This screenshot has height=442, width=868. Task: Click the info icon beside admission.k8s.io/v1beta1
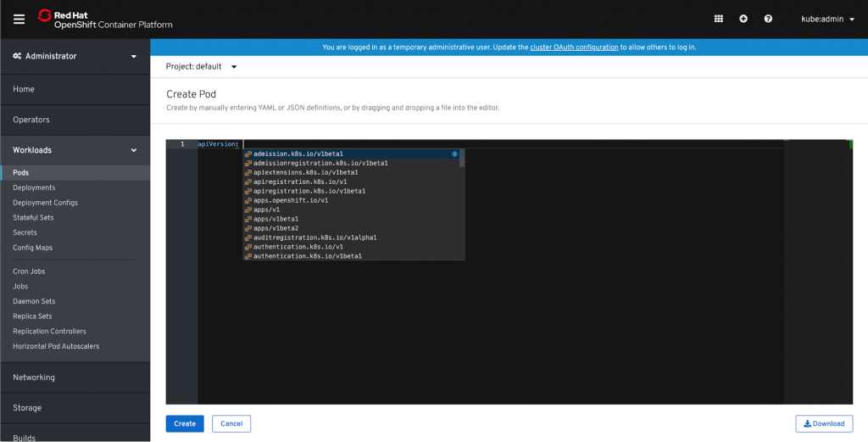click(454, 154)
